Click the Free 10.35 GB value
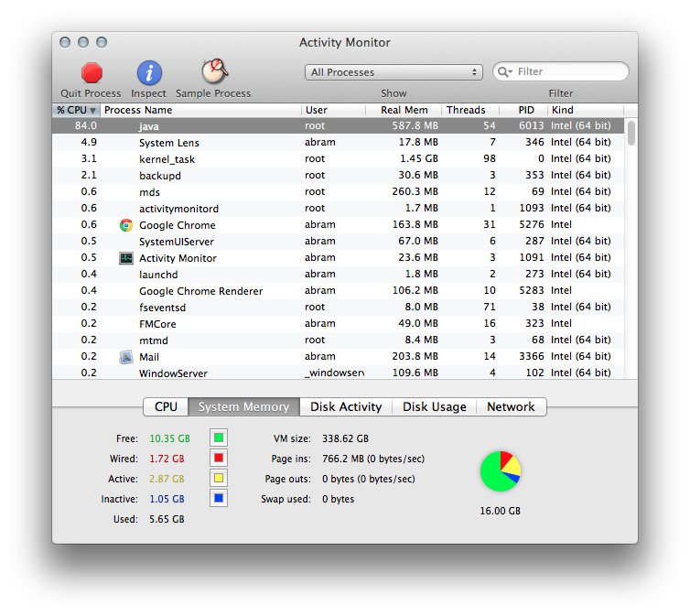The width and height of the screenshot is (690, 616). (170, 438)
